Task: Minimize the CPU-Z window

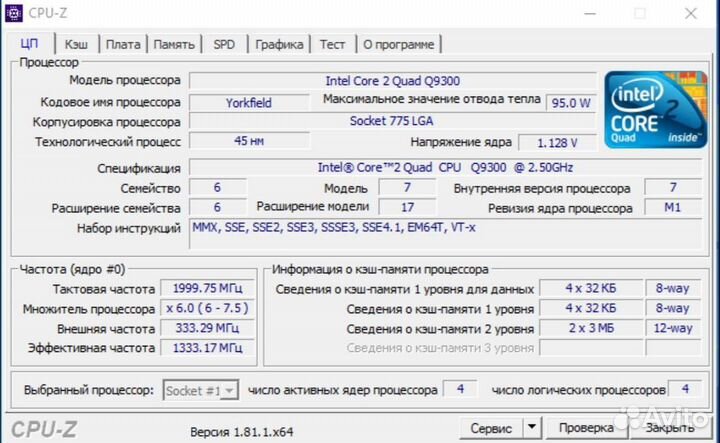Action: click(x=590, y=13)
